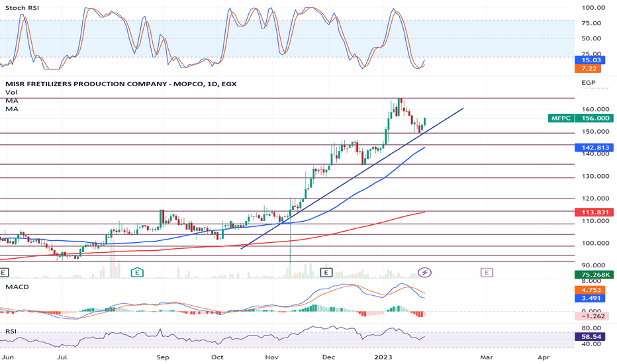Click the Vol indicator label
This screenshot has width=617, height=364.
pyautogui.click(x=11, y=92)
